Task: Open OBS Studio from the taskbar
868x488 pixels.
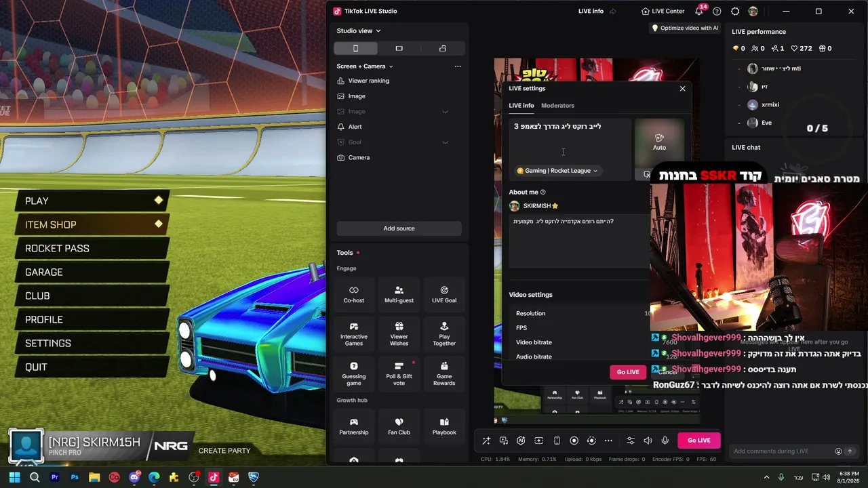Action: pos(195,477)
